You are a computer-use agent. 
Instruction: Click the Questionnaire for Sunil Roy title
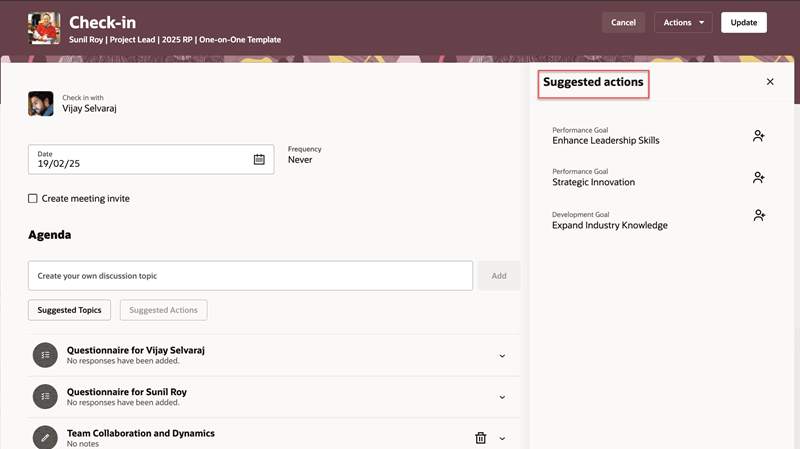tap(127, 392)
